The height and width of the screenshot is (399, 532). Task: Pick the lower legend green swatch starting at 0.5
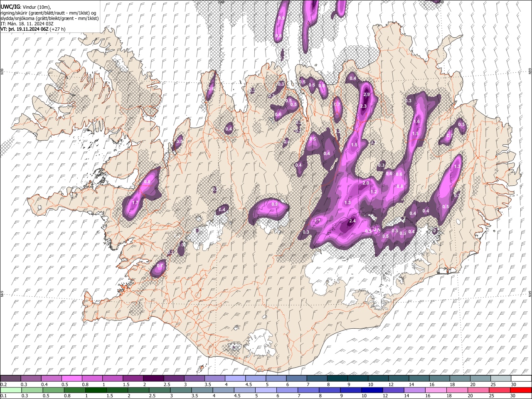coord(53,390)
